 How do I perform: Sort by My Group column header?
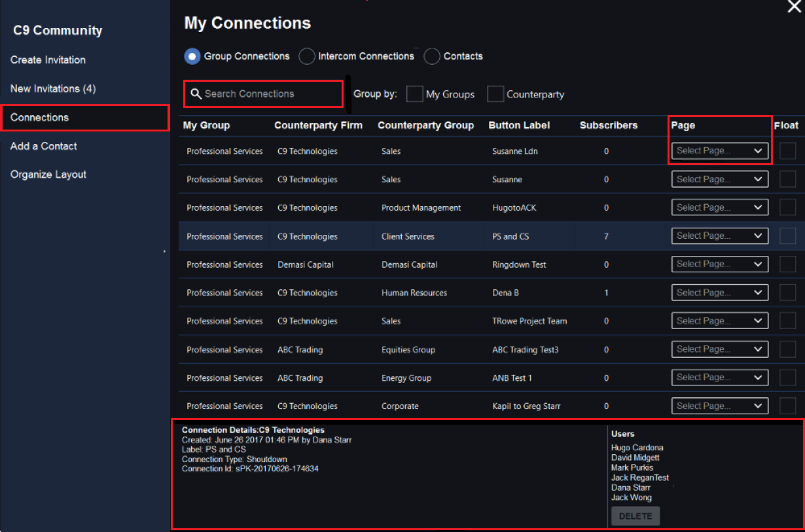207,126
